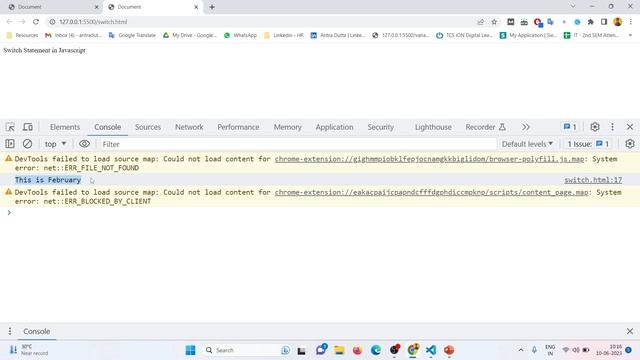Open the Extensions puzzle icon
This screenshot has height=360, width=640.
(x=591, y=22)
